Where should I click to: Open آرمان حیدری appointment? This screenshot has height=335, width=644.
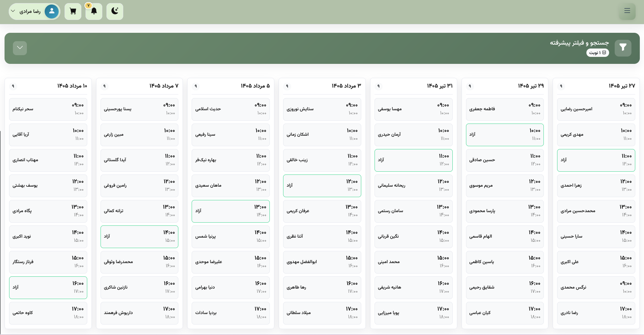(x=414, y=135)
